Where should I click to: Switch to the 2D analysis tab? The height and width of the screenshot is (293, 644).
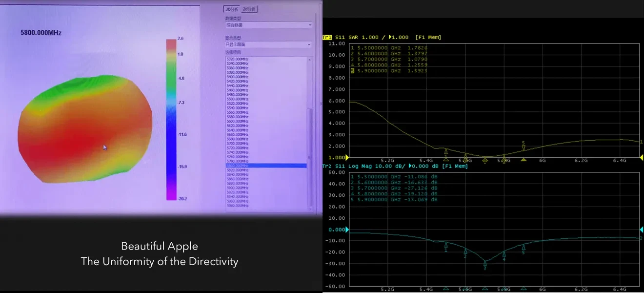point(249,9)
